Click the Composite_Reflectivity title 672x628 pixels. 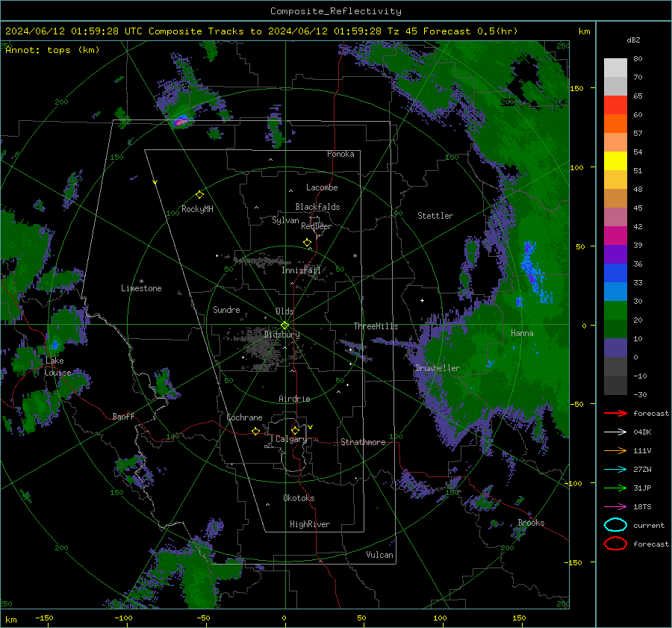(335, 11)
